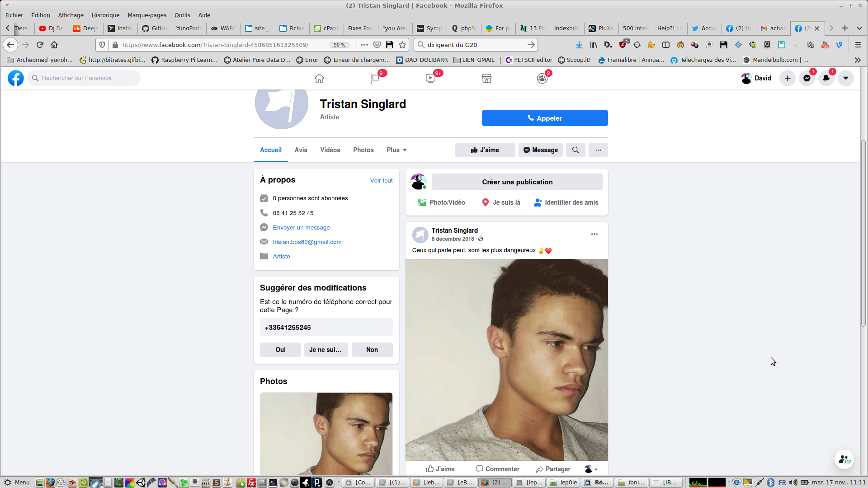This screenshot has height=488, width=868.
Task: Click the page search magnifier button
Action: pos(576,150)
